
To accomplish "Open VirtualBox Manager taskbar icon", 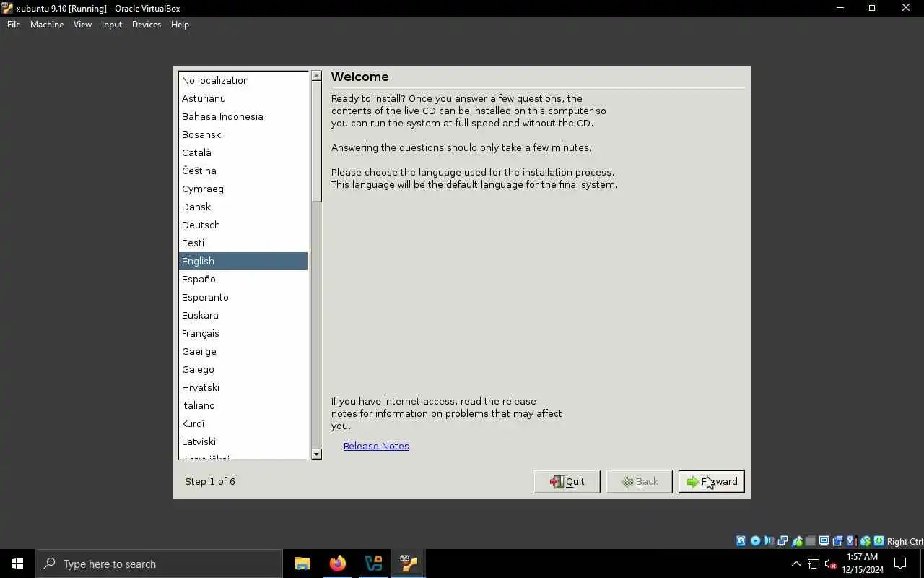I will pyautogui.click(x=373, y=564).
